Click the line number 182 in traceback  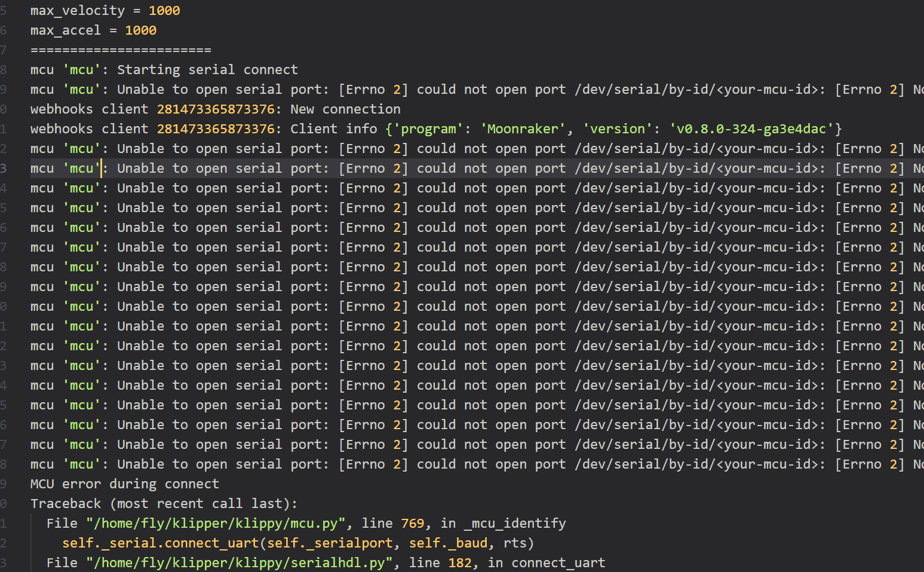(459, 563)
